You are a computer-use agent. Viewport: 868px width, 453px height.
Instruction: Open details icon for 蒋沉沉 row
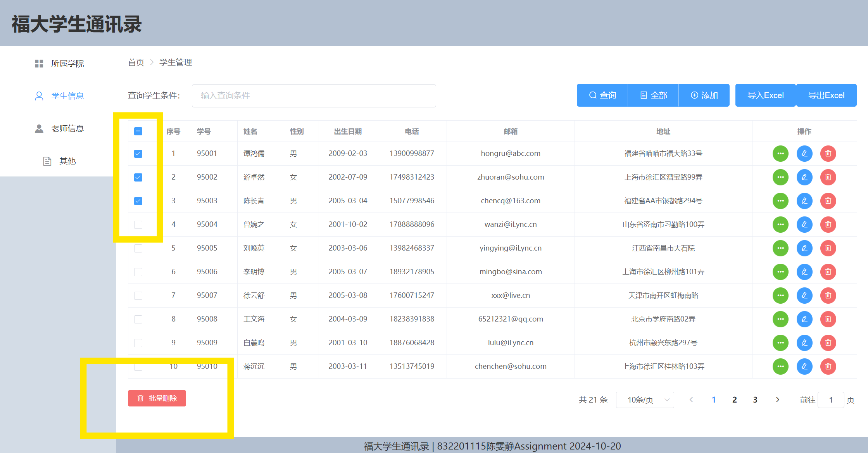tap(780, 367)
